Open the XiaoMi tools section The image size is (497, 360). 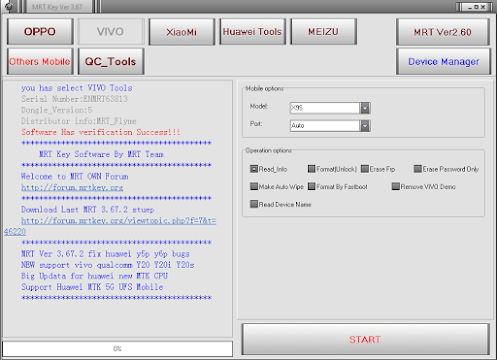tap(182, 32)
